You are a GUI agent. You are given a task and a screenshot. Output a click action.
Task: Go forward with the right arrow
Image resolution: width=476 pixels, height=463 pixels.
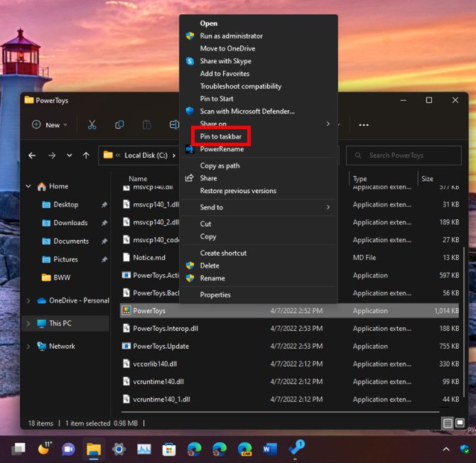coord(52,156)
